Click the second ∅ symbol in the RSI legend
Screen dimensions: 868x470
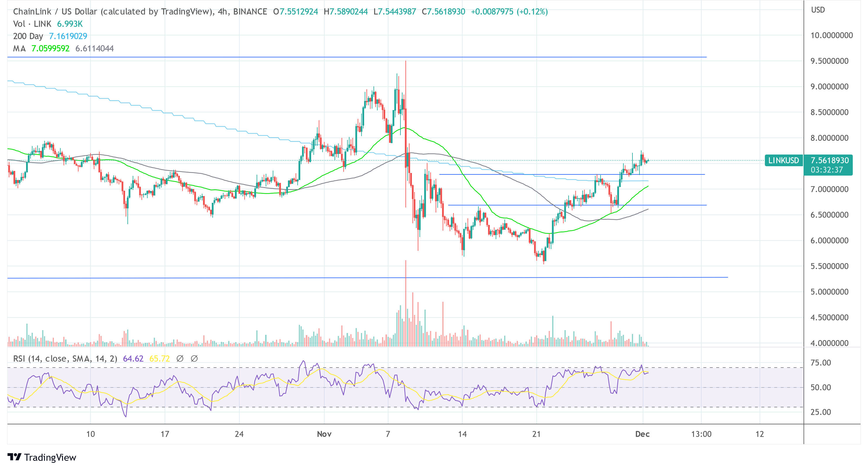(x=194, y=358)
